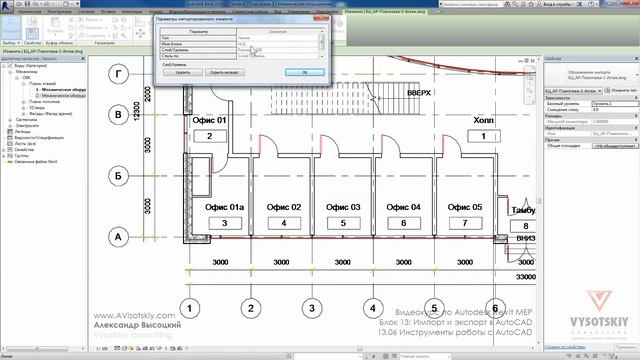Screen dimensions: 640x360
Task: Select floor plan 2 - Механическое оборудование
Action: tap(60, 96)
